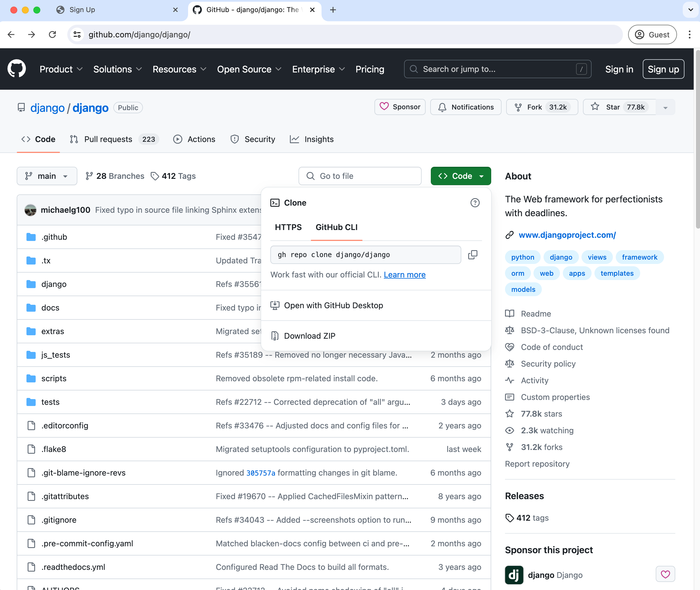Star the django repository

click(619, 107)
